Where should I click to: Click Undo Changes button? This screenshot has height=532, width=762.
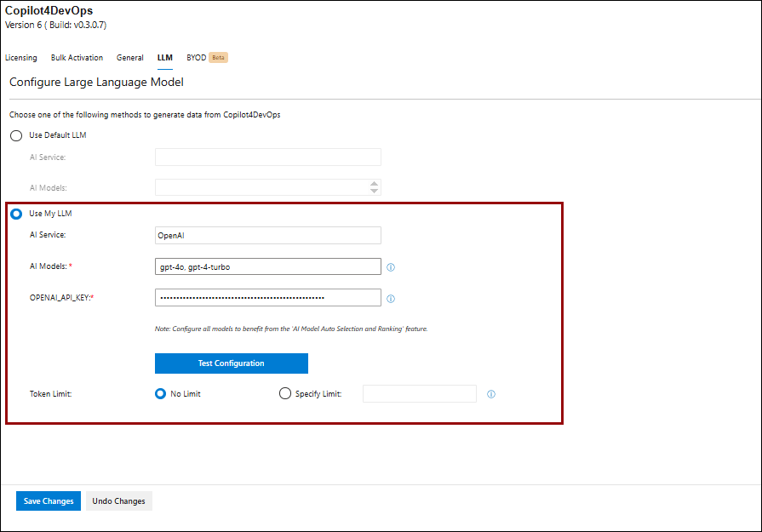pyautogui.click(x=118, y=501)
